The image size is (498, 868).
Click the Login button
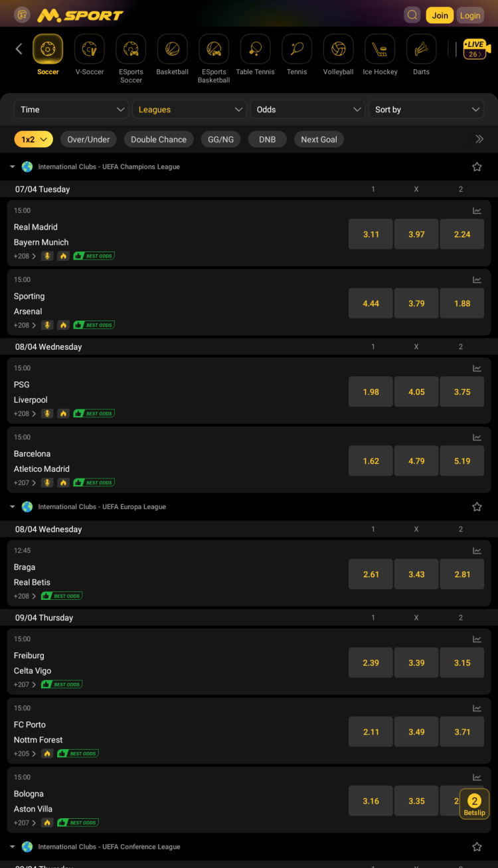coord(470,15)
